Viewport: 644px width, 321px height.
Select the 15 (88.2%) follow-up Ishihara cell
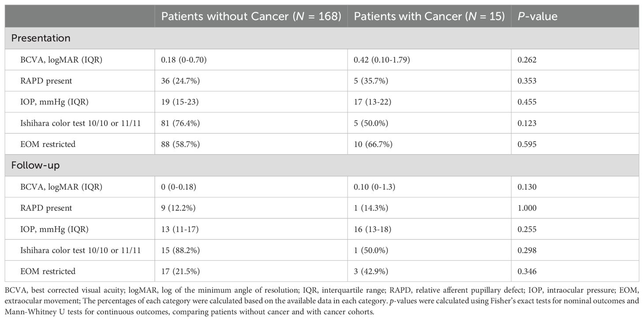177,250
